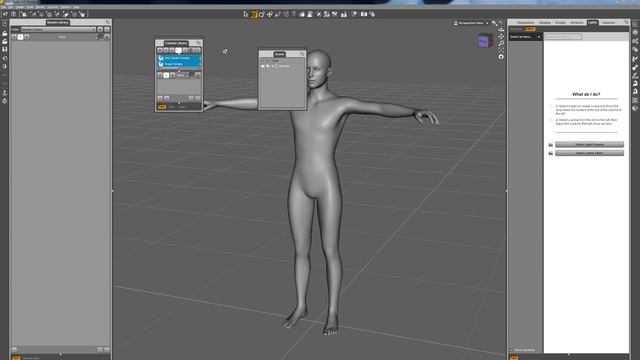Select the Editor sub-tab in Lights

click(x=530, y=29)
